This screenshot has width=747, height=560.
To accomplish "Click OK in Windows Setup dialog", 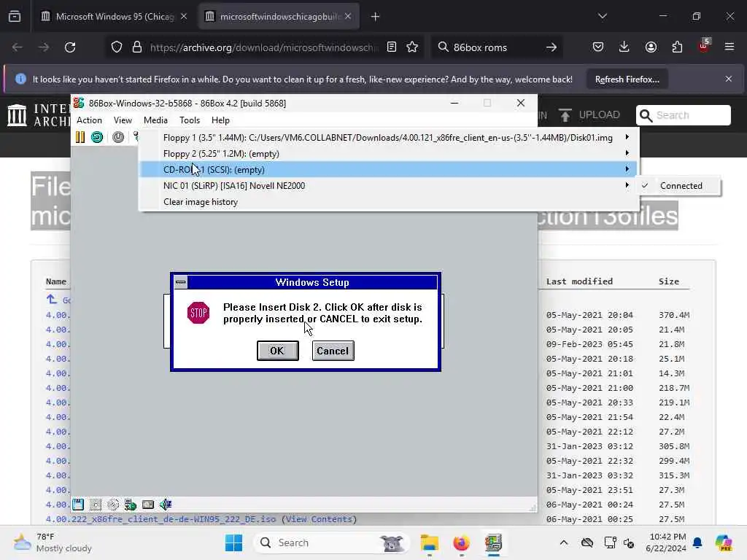I will coord(277,351).
